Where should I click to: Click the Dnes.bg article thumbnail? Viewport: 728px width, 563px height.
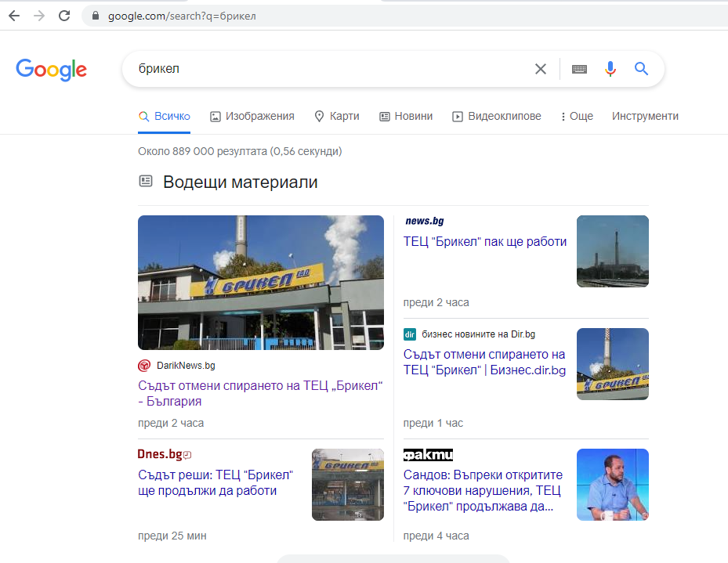(x=348, y=484)
